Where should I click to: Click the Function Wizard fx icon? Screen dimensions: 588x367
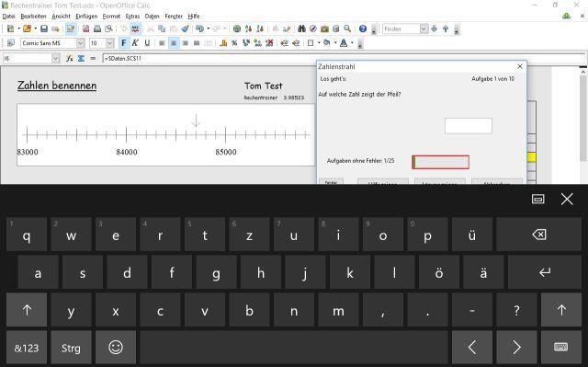pyautogui.click(x=70, y=59)
